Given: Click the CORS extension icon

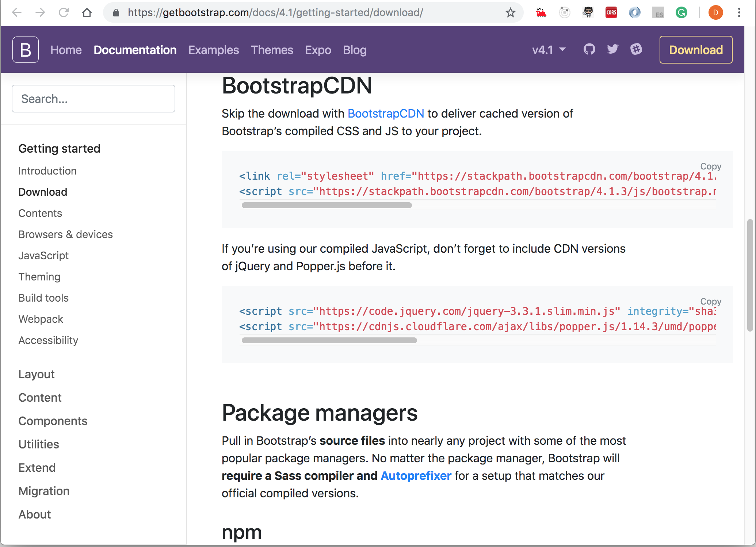Looking at the screenshot, I should [611, 13].
